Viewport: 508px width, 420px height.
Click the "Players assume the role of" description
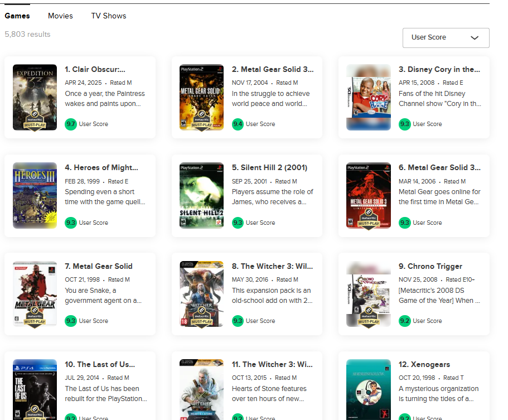pyautogui.click(x=273, y=197)
